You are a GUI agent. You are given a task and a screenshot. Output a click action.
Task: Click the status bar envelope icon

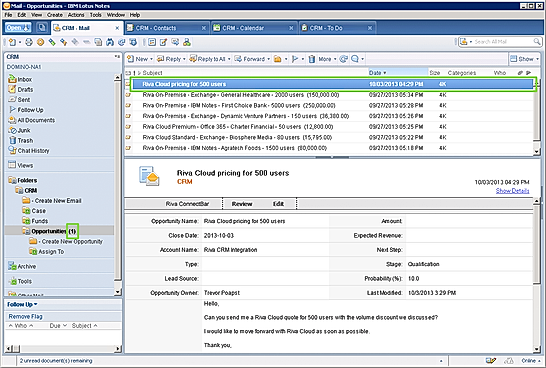tap(509, 361)
